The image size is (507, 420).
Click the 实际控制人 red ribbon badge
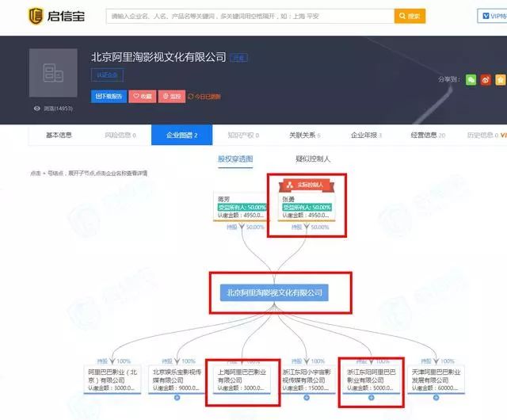click(307, 185)
